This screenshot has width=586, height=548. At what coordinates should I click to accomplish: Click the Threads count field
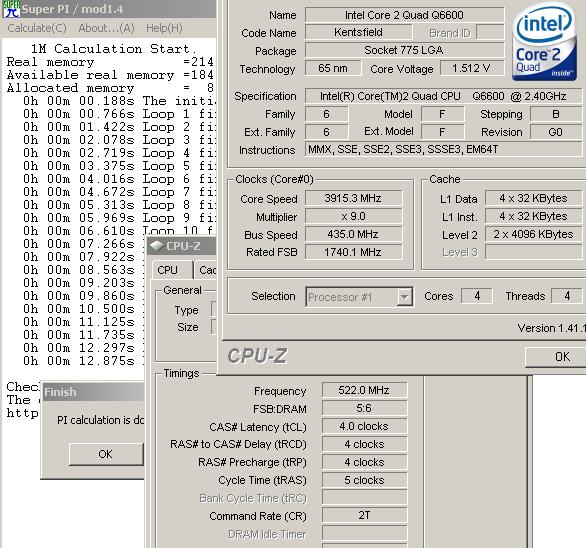[x=567, y=296]
